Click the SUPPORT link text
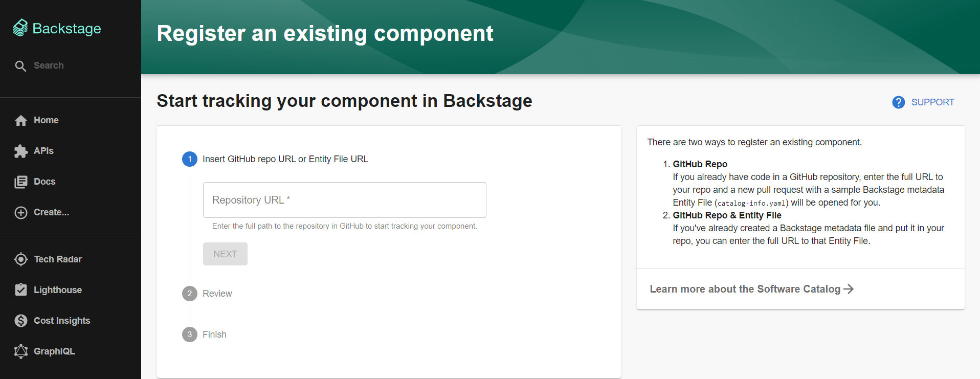This screenshot has width=980, height=379. click(x=932, y=102)
